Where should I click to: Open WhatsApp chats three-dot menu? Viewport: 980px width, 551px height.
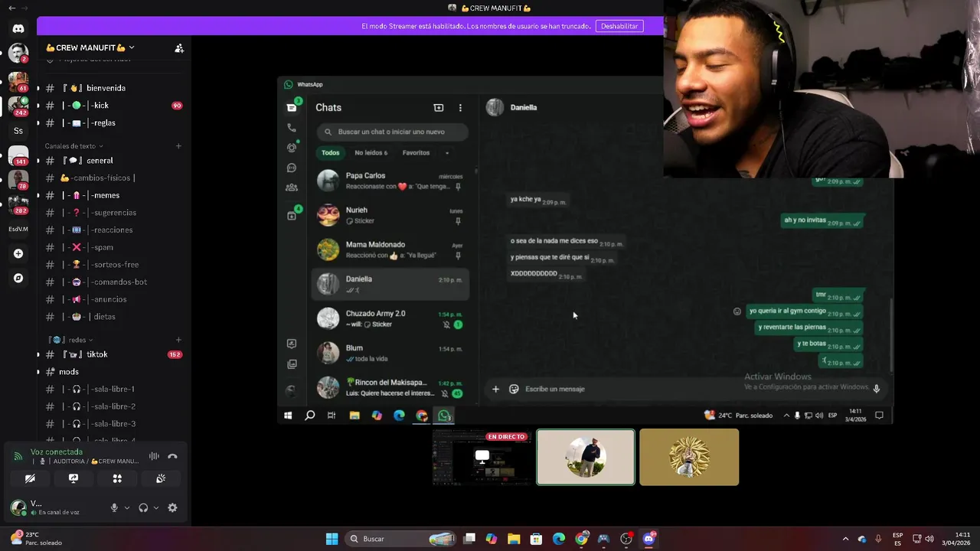[x=460, y=108]
